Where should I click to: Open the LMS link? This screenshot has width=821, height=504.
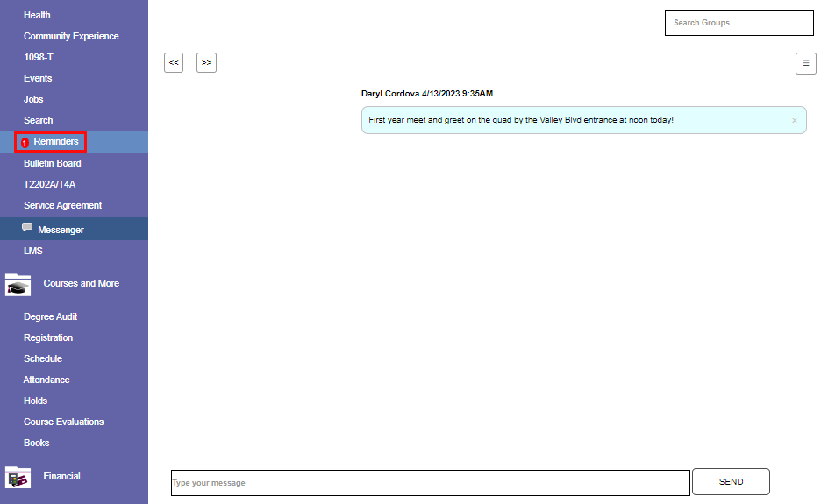pos(33,251)
